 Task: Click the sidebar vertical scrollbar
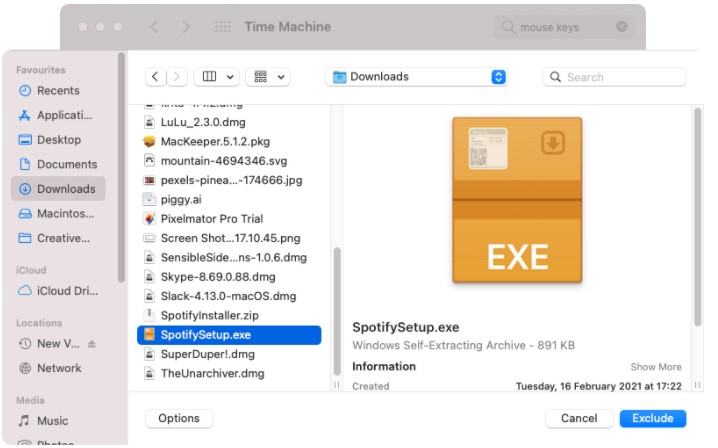point(121,167)
